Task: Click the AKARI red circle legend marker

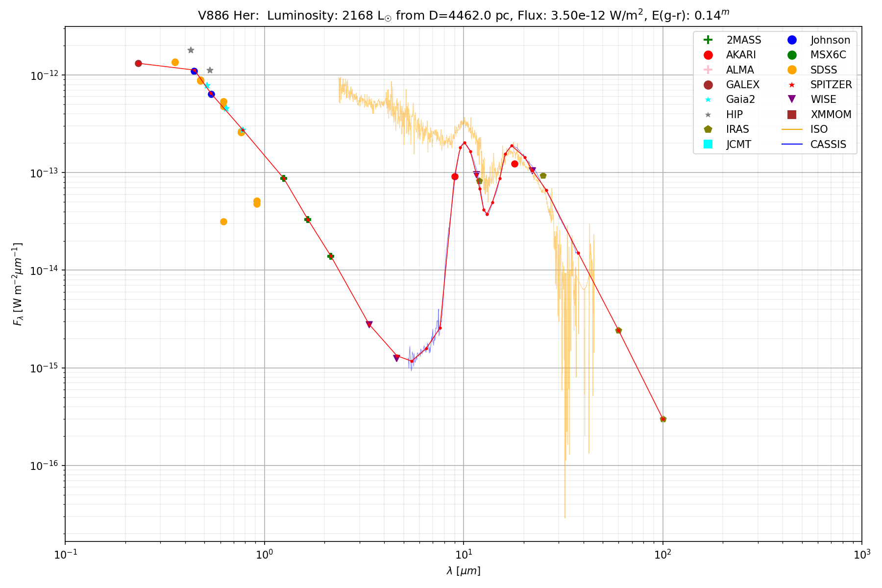Action: tap(708, 55)
